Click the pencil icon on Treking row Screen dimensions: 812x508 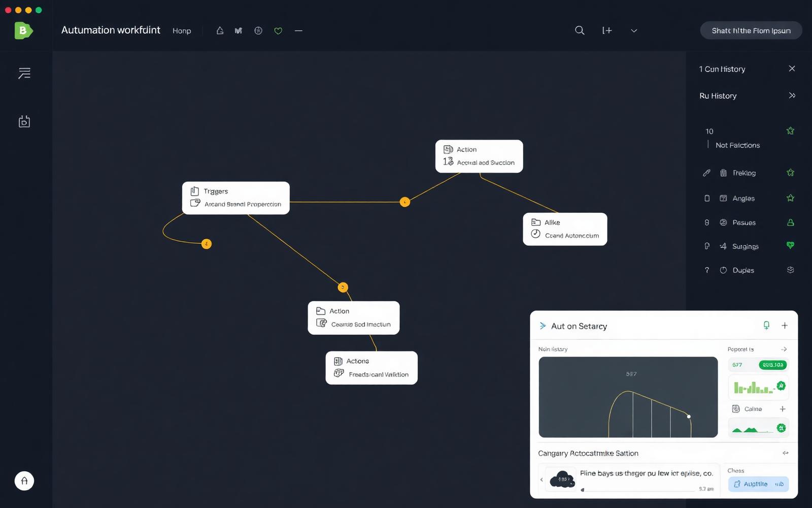coord(706,173)
